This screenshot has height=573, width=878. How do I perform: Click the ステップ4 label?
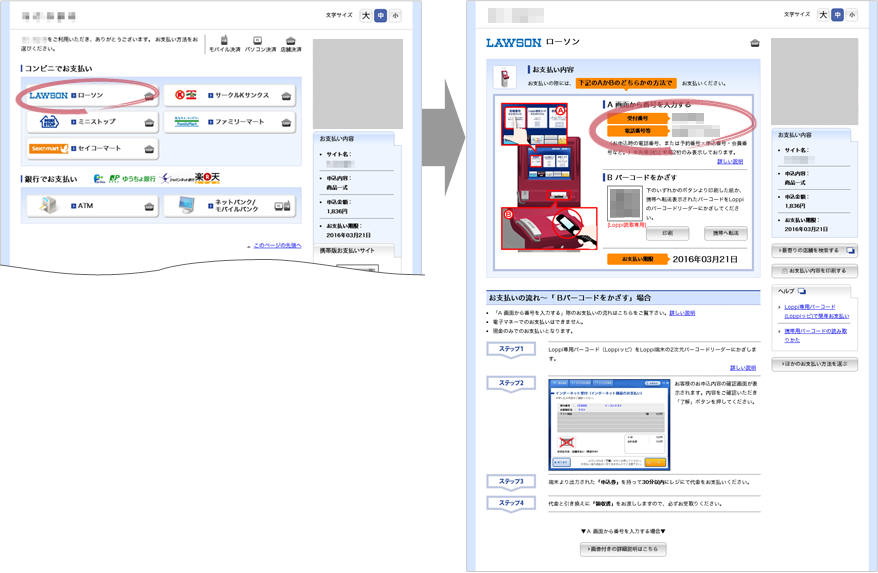(x=511, y=504)
